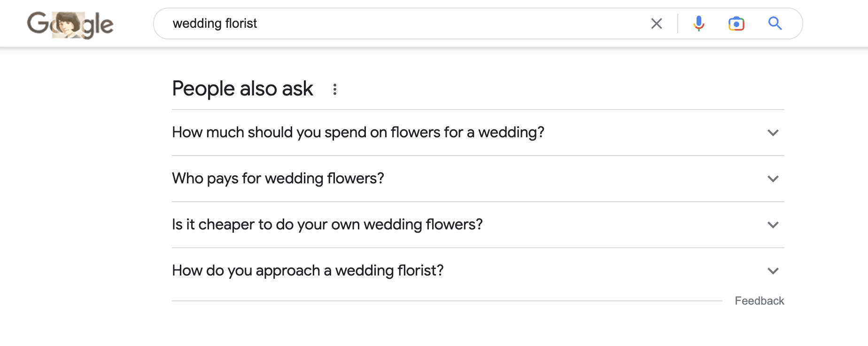Clear the search box with the X icon
The width and height of the screenshot is (868, 346).
(657, 24)
